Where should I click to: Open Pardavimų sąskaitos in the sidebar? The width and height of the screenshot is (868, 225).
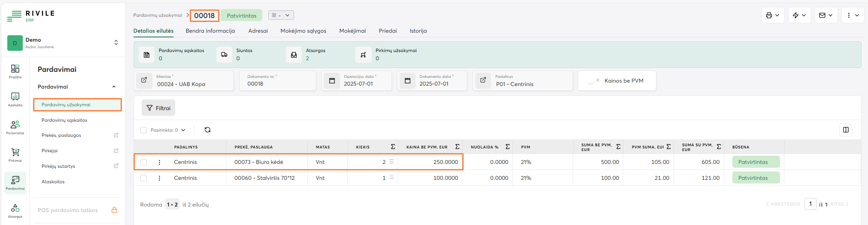click(x=64, y=120)
